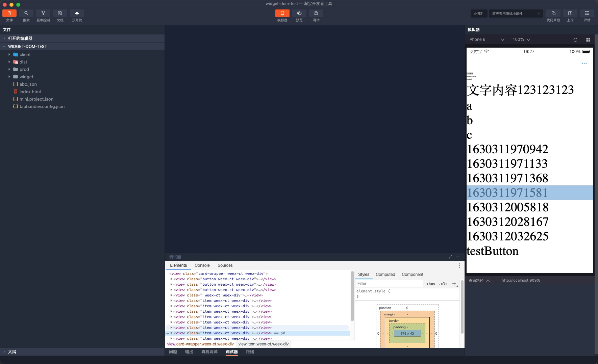Expand the 大纲 outline section

pos(82,352)
